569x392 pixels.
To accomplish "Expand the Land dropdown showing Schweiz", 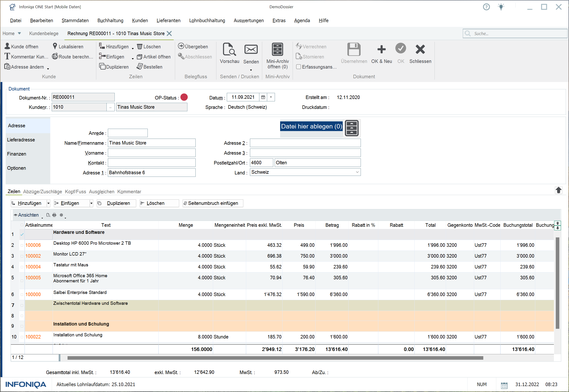I will [x=357, y=172].
